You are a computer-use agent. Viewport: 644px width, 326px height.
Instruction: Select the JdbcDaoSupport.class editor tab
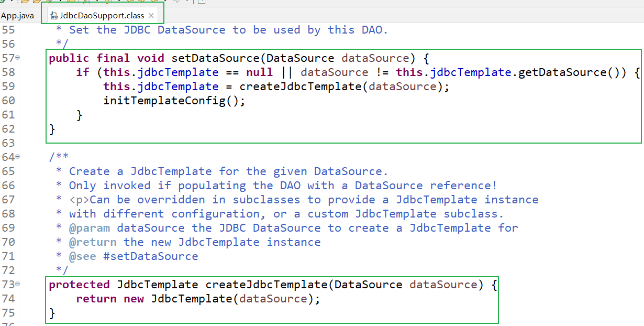(x=102, y=15)
